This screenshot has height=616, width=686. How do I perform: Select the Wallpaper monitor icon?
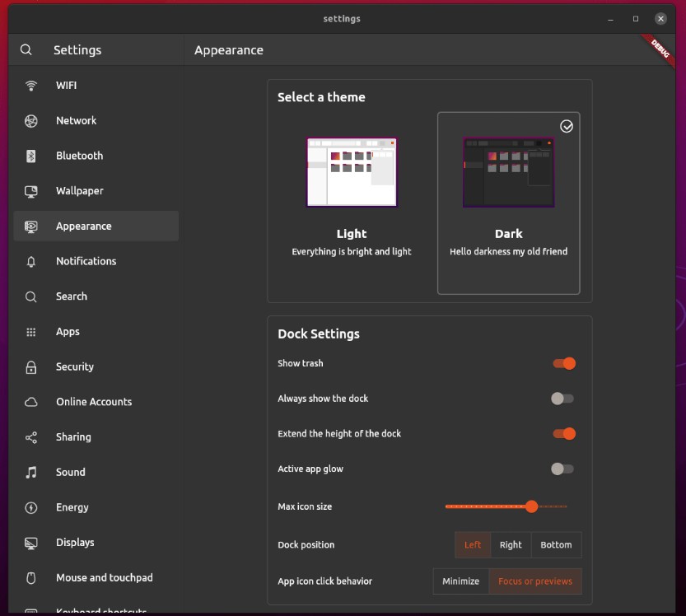pyautogui.click(x=31, y=191)
